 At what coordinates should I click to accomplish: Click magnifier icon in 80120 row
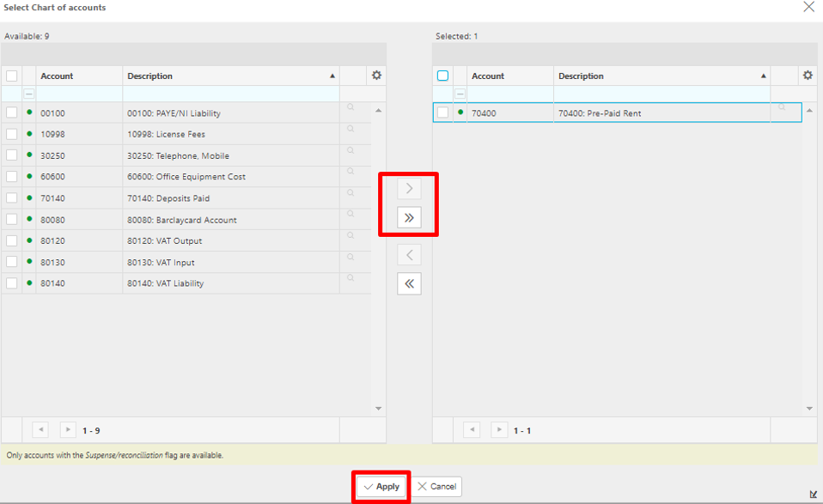[351, 235]
